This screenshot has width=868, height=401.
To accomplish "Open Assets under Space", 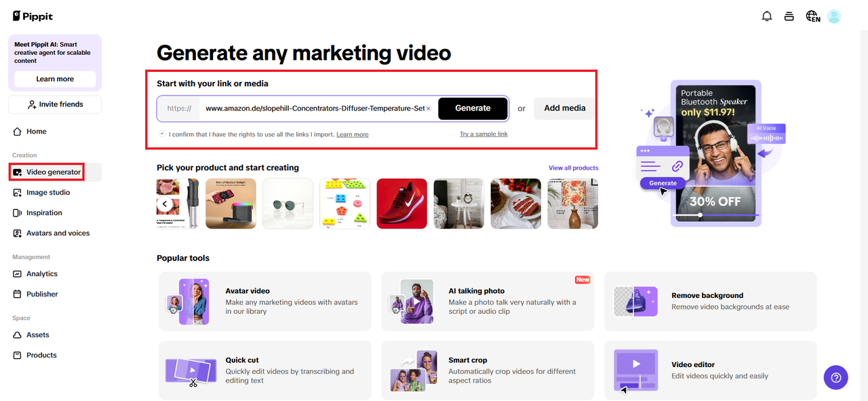I will pyautogui.click(x=55, y=335).
